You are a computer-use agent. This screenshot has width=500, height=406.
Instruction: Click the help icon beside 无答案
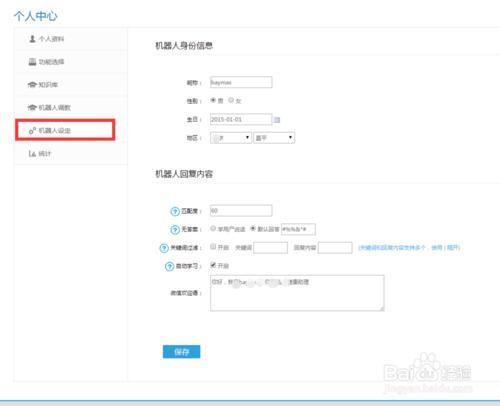coord(175,230)
